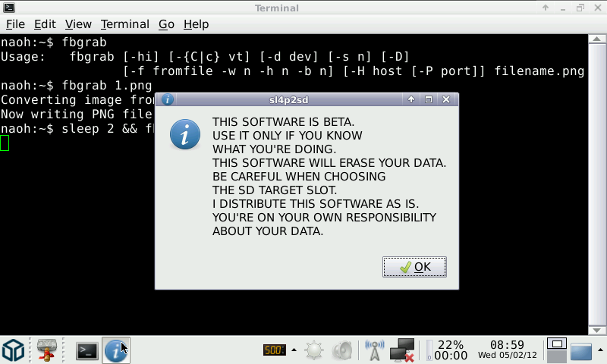This screenshot has height=364, width=607.
Task: Open the wireless antenna icon
Action: 374,350
